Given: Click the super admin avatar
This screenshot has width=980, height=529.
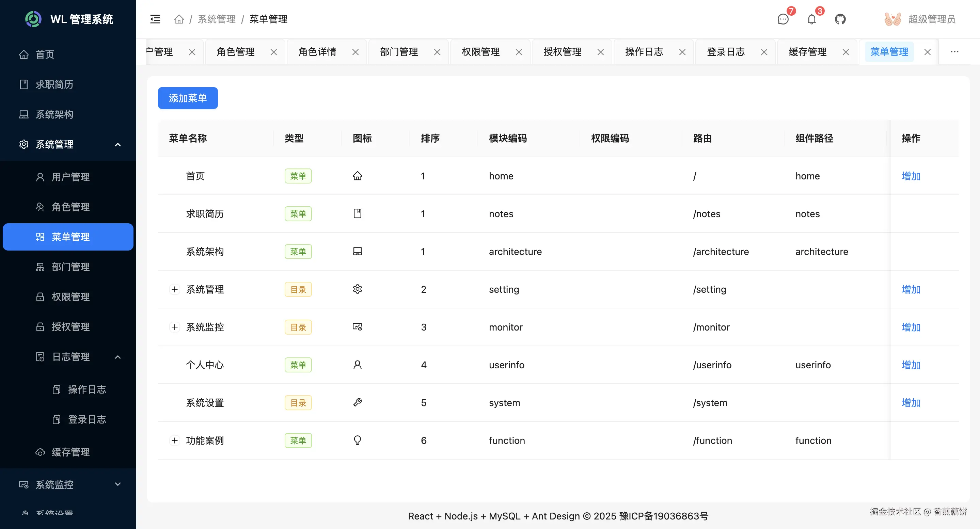Looking at the screenshot, I should coord(892,19).
